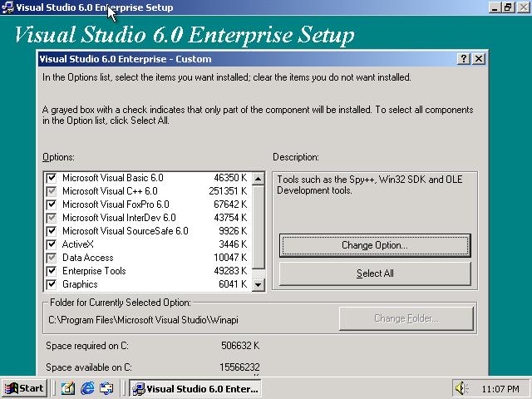Select the Microsoft Visual C++ 6.0 row text
532x399 pixels.
click(x=110, y=191)
